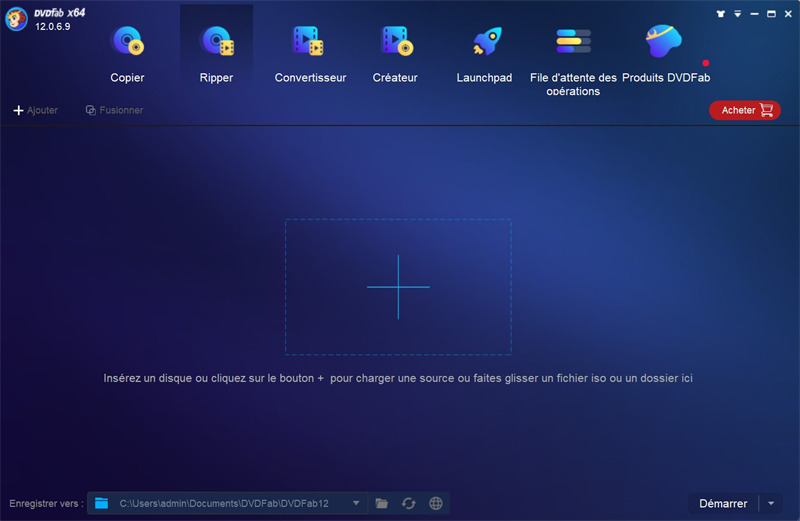Image resolution: width=800 pixels, height=521 pixels.
Task: Click the Démarrer button
Action: click(723, 504)
